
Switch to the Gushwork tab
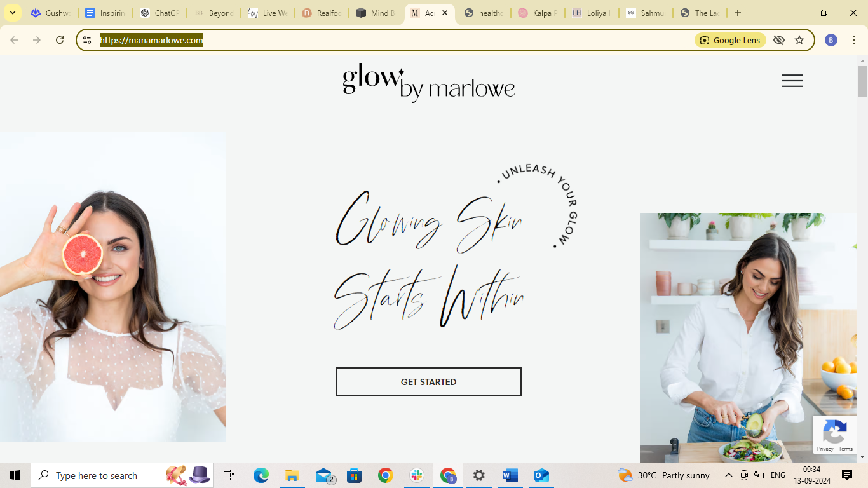(51, 13)
